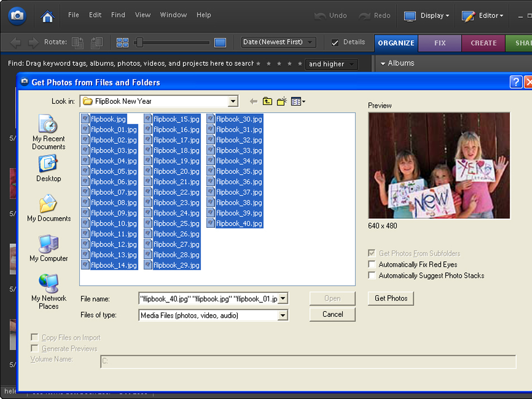Image resolution: width=532 pixels, height=399 pixels.
Task: Click the forward arrow navigation icon
Action: coord(33,42)
